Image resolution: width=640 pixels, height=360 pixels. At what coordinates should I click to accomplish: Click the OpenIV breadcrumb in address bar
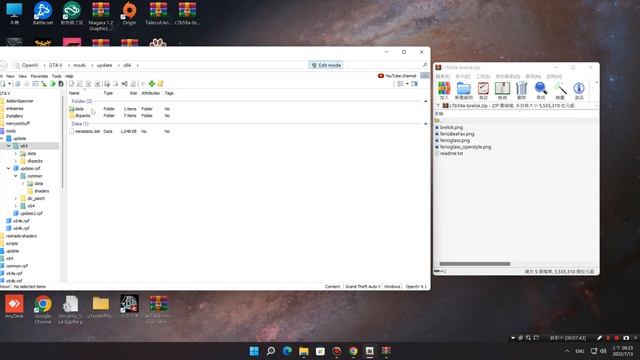[x=30, y=65]
